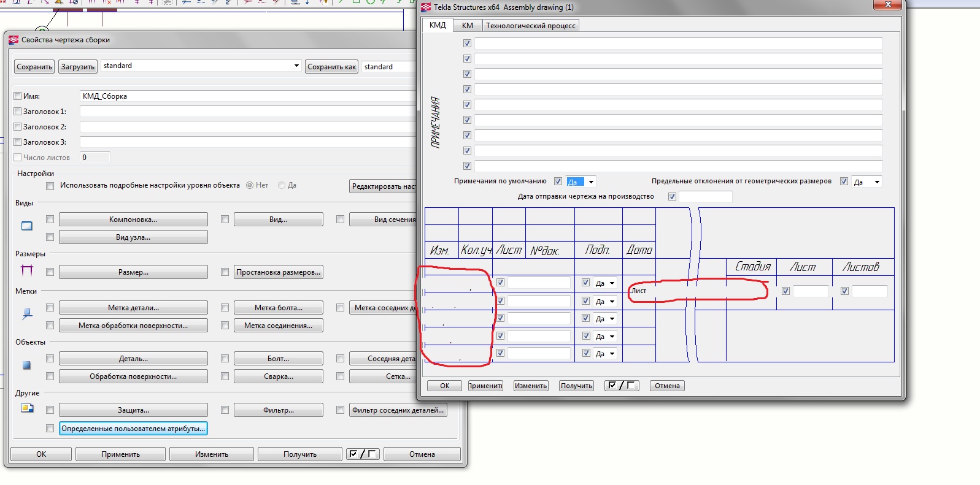Check the box beside Вид узла...
The height and width of the screenshot is (485, 980).
coord(50,237)
